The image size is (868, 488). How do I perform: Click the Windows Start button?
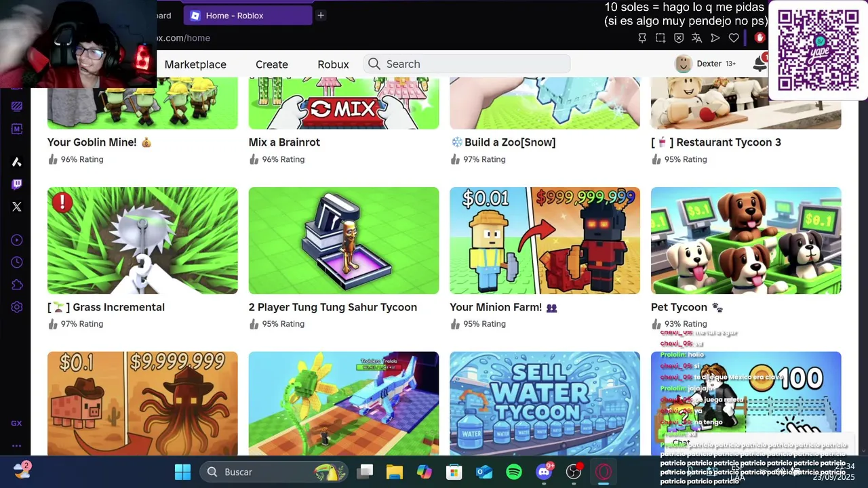182,472
